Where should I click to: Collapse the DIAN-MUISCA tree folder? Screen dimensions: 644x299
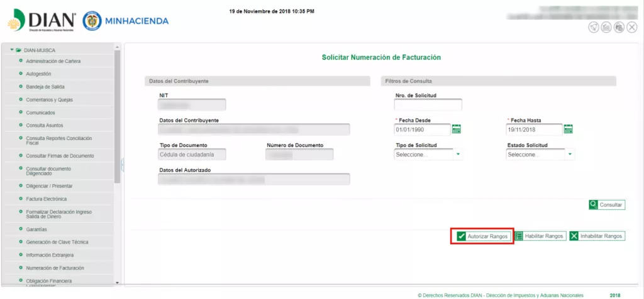point(12,50)
